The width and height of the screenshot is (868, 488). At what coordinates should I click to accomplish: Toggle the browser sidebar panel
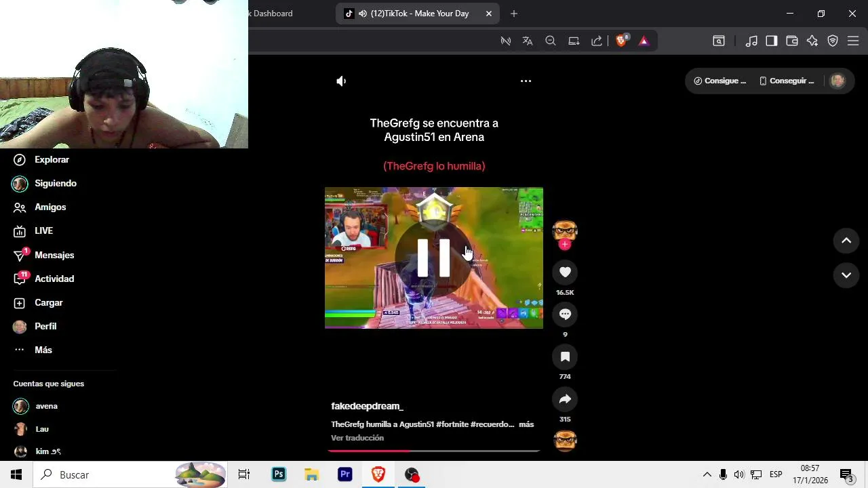(x=772, y=41)
